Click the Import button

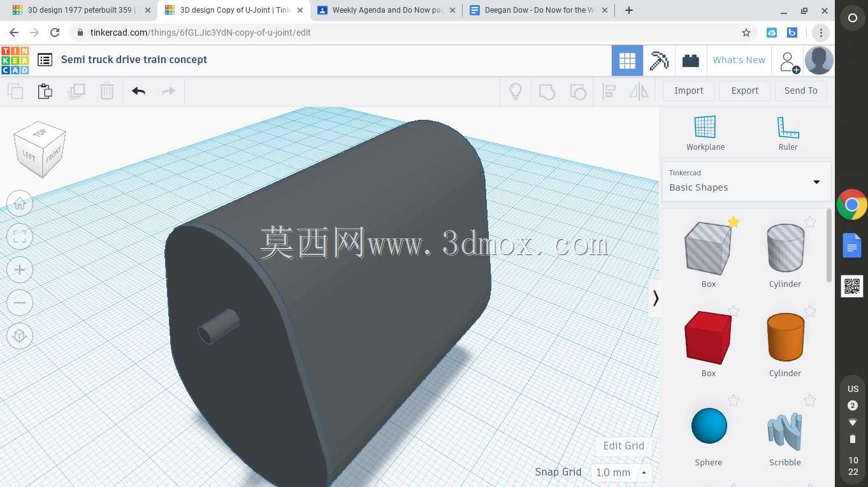click(689, 91)
